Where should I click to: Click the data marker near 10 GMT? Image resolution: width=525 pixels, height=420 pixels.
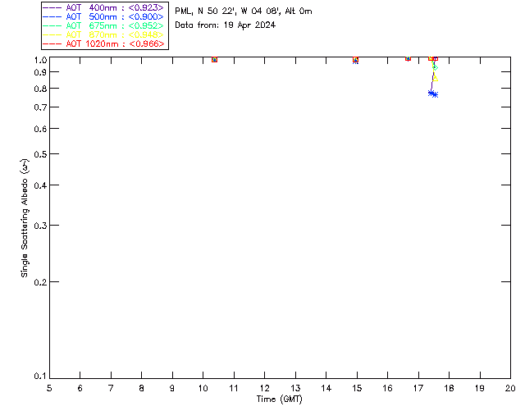click(x=214, y=60)
